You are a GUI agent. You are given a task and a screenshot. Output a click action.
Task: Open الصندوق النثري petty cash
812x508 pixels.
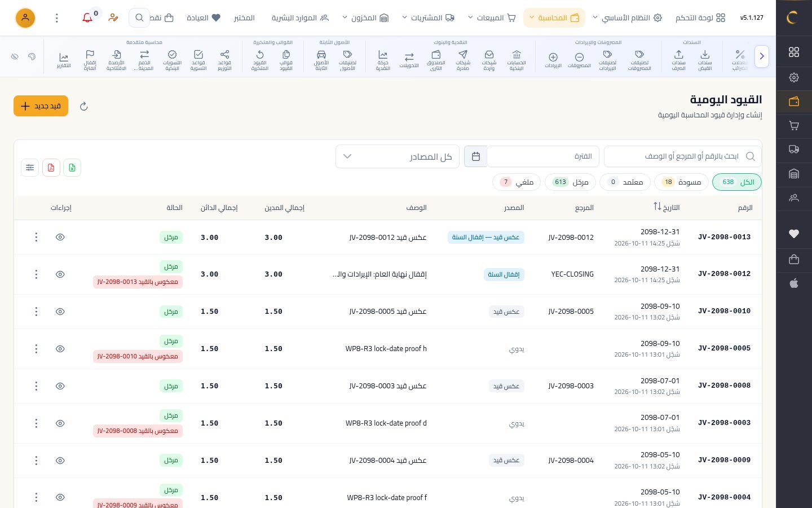tap(436, 60)
